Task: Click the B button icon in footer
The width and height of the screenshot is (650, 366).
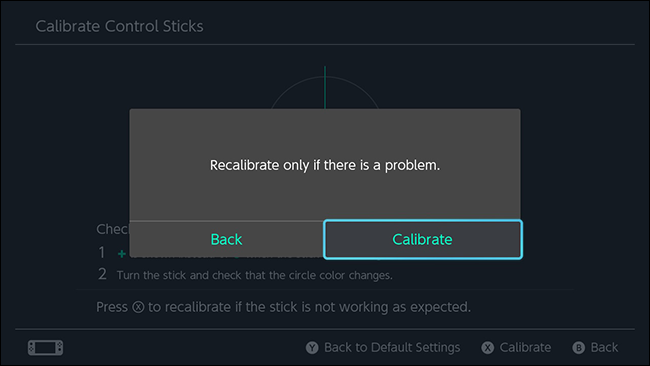Action: point(579,347)
